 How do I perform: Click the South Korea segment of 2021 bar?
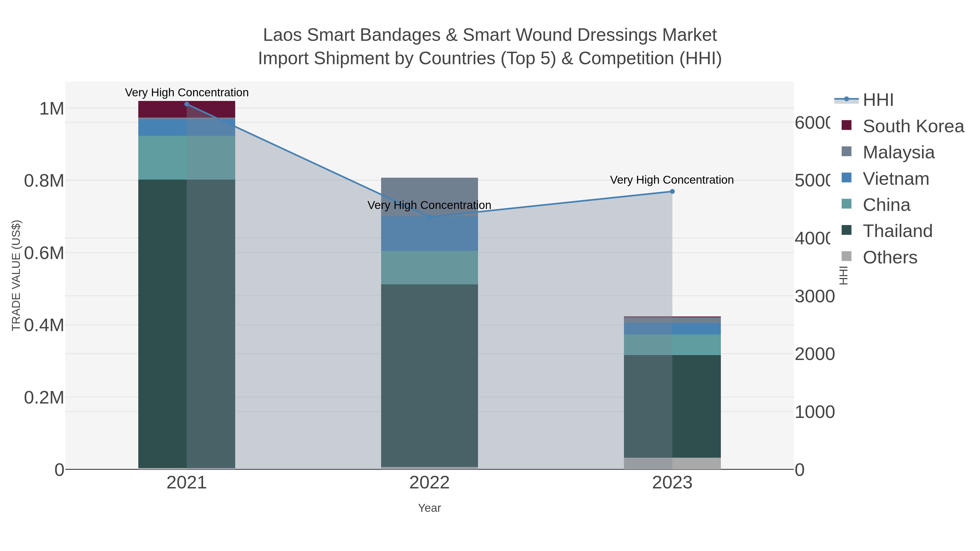pos(187,109)
